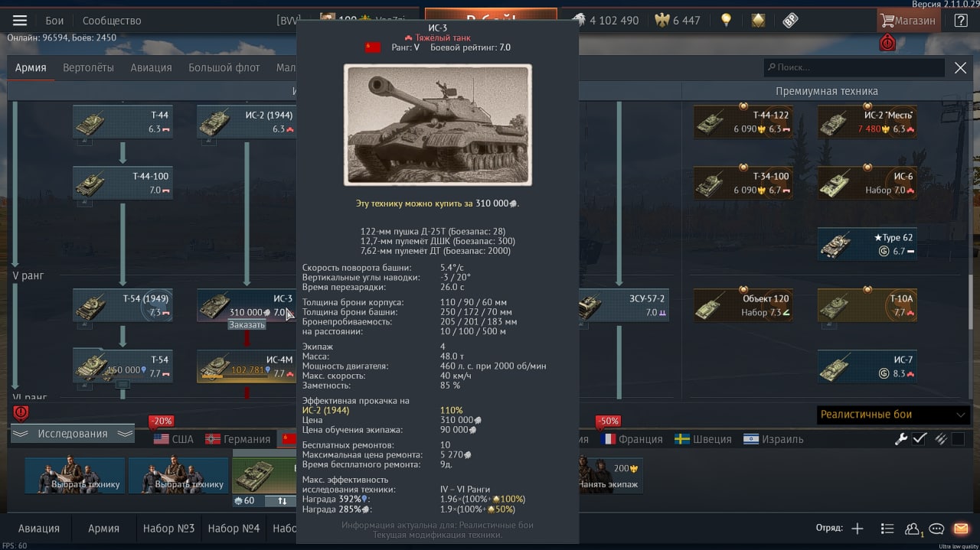The height and width of the screenshot is (550, 980).
Task: Select the Объект 120 card
Action: pyautogui.click(x=743, y=305)
